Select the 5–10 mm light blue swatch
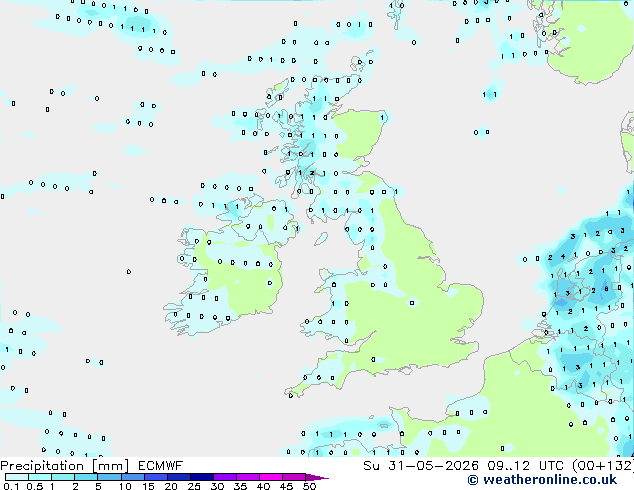The height and width of the screenshot is (490, 634). click(109, 477)
